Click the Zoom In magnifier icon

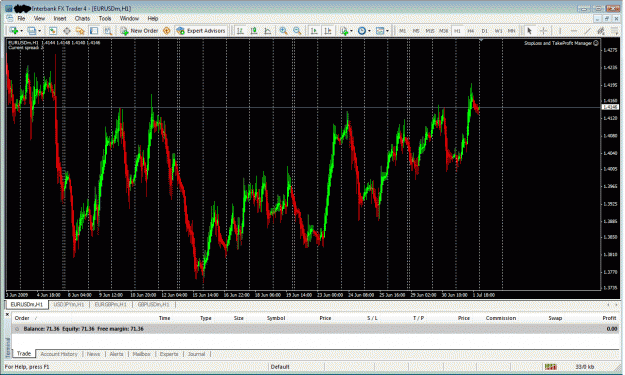(x=283, y=31)
